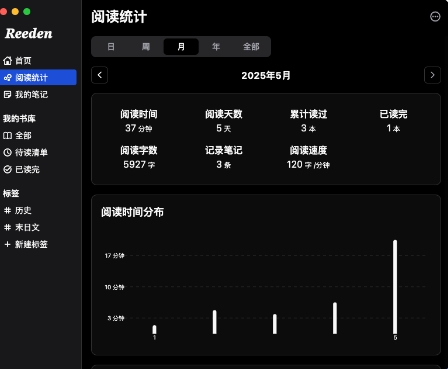
Task: Show 全部 books in 我的书库
Action: point(17,136)
